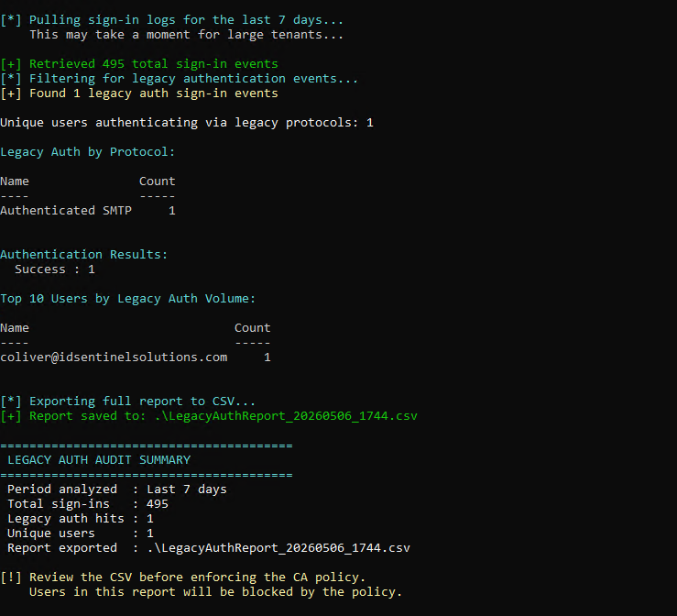Click the 'Legacy Auth by Protocol:' heading
Viewport: 677px width, 616px height.
(88, 152)
